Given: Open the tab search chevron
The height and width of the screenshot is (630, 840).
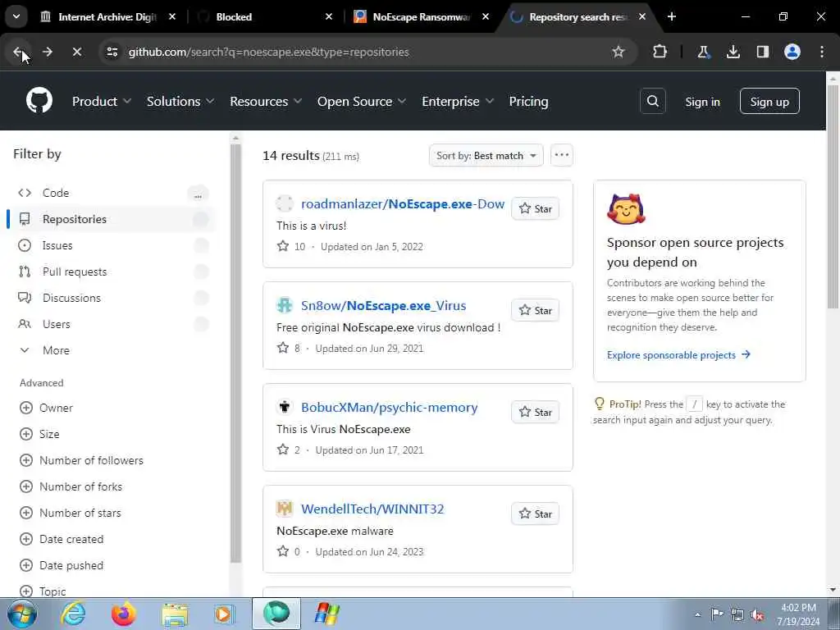Looking at the screenshot, I should (x=16, y=16).
